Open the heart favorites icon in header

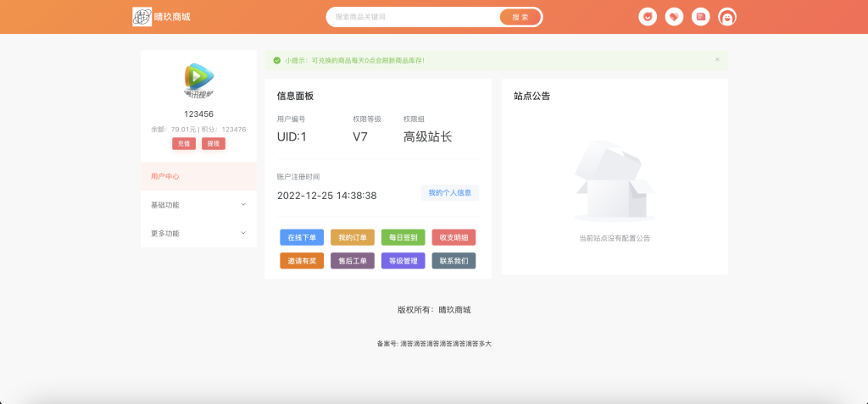point(674,17)
